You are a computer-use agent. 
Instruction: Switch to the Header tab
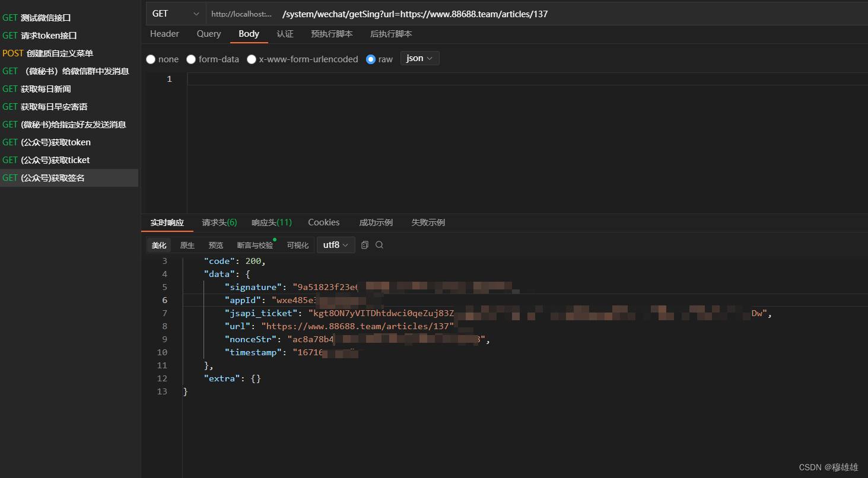[164, 34]
